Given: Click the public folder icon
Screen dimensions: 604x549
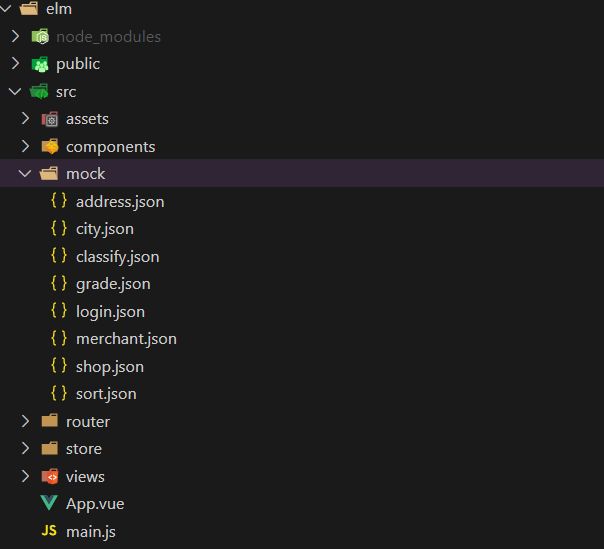Looking at the screenshot, I should point(40,64).
